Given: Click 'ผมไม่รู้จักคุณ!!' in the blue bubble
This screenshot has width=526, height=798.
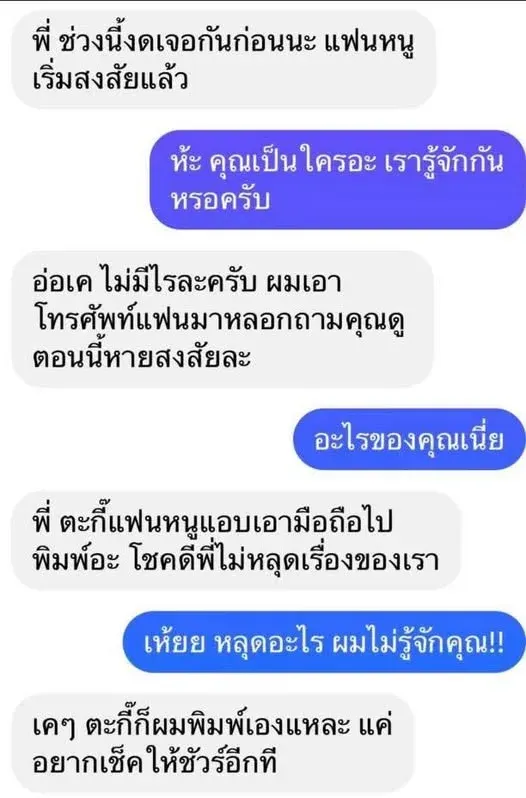Looking at the screenshot, I should (x=418, y=643).
